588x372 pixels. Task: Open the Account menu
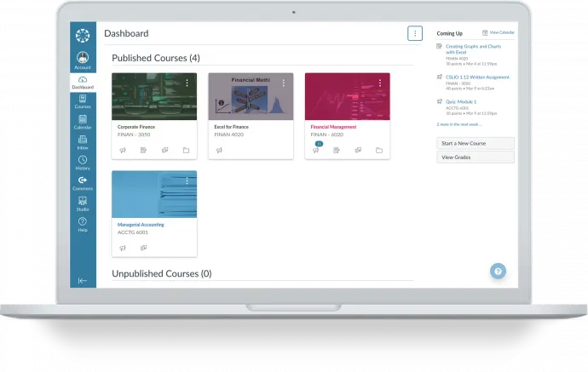click(x=83, y=60)
